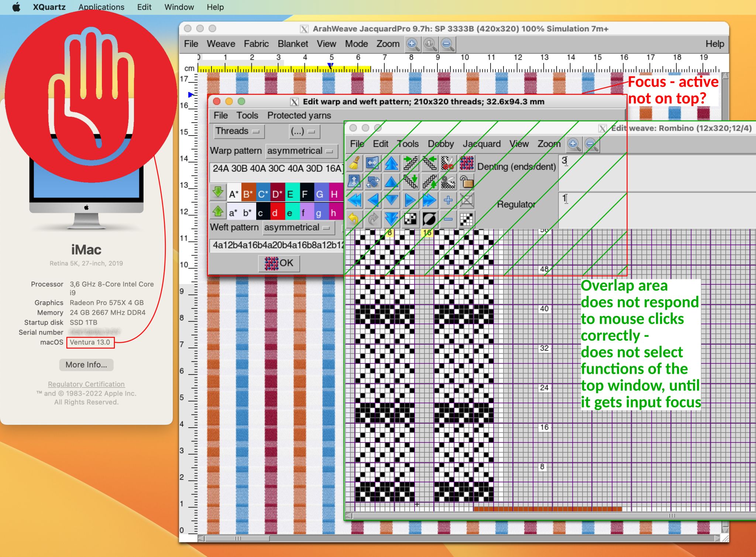Click the green up arrow beside weft colors
Image resolution: width=756 pixels, height=557 pixels.
pyautogui.click(x=218, y=211)
